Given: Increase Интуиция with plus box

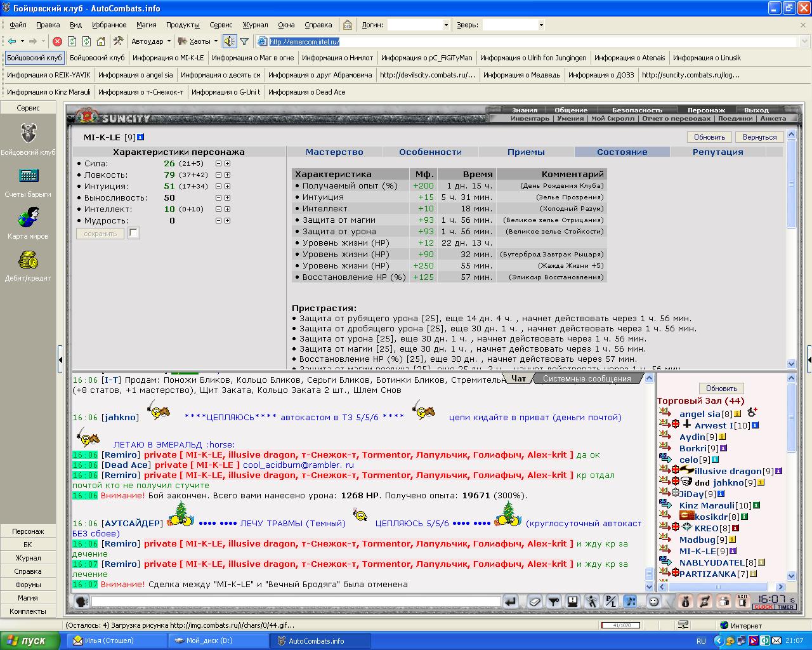Looking at the screenshot, I should [x=228, y=187].
